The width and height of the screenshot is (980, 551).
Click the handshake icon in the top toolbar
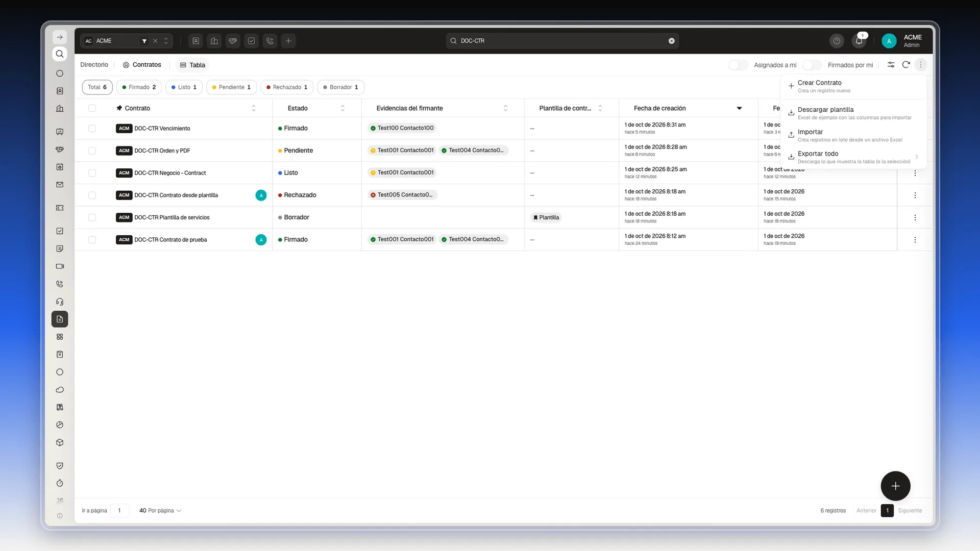click(x=233, y=41)
